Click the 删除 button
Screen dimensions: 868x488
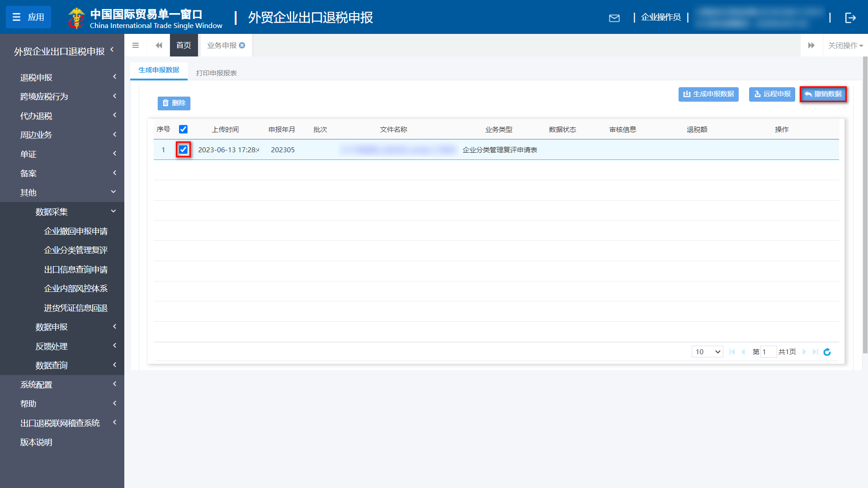click(x=174, y=103)
